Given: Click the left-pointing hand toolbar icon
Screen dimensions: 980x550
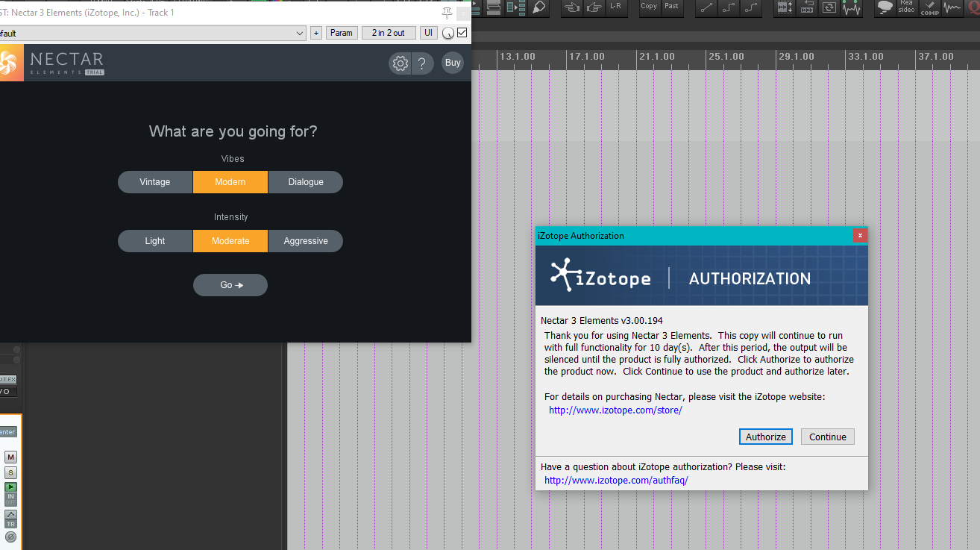Looking at the screenshot, I should click(572, 7).
